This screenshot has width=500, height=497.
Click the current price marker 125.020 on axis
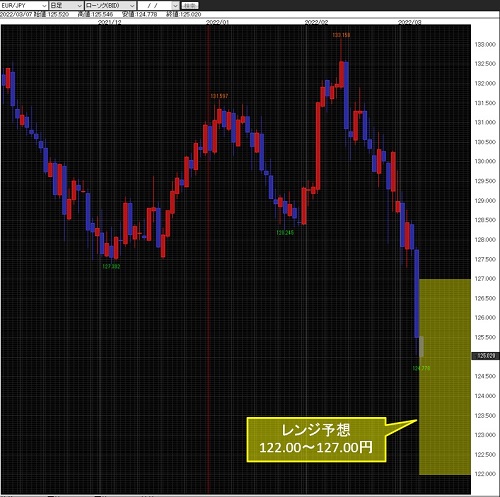[486, 356]
